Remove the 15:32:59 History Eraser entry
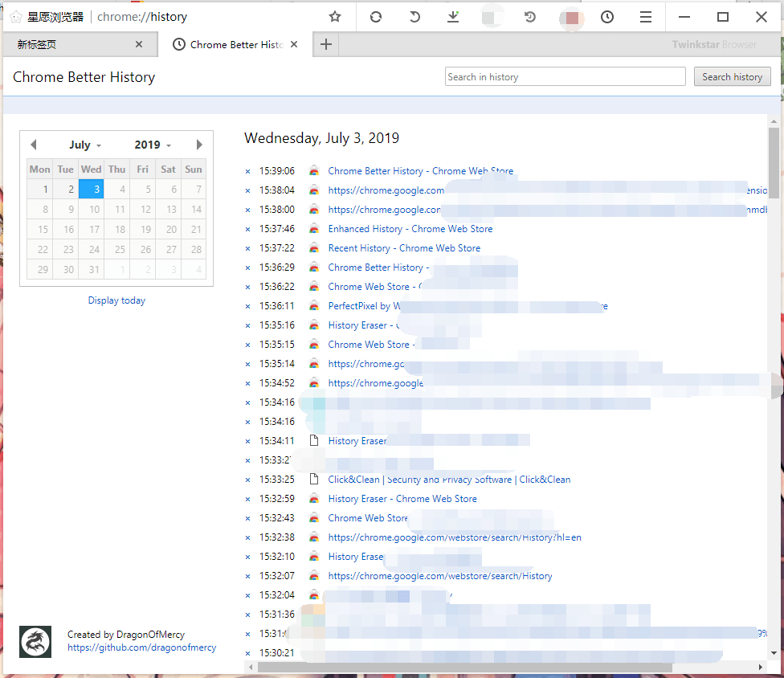Viewport: 784px width, 678px height. click(x=247, y=499)
